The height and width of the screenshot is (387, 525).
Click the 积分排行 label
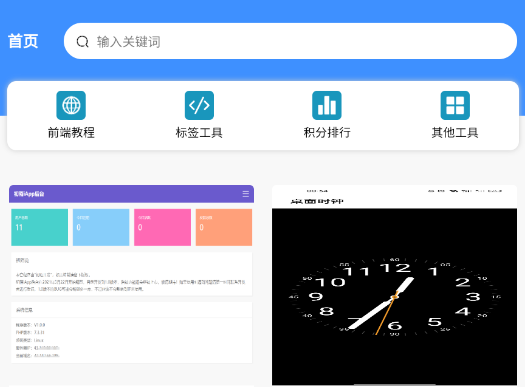(x=327, y=133)
